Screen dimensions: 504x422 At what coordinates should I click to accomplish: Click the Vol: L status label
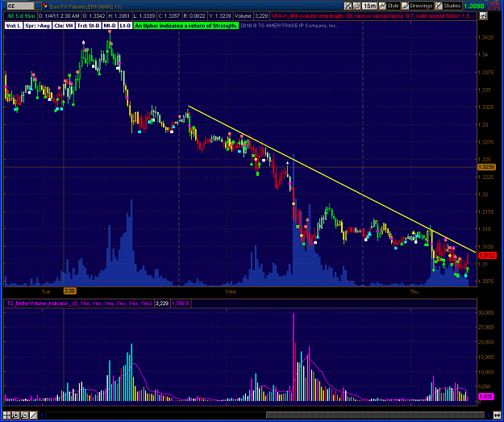[14, 26]
